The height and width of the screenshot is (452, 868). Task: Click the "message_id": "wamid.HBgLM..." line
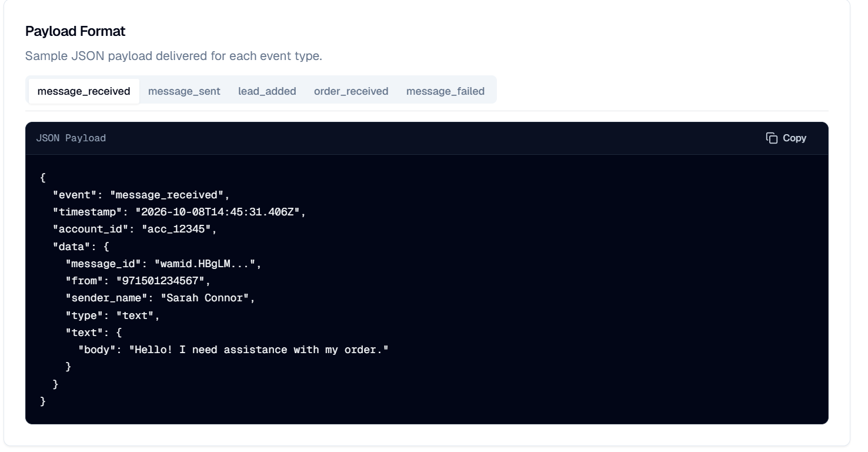163,264
